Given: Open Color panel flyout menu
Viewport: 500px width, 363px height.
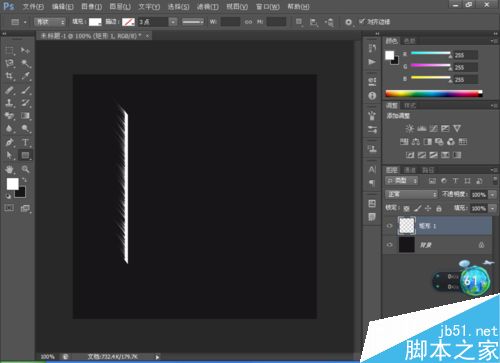Looking at the screenshot, I should (x=494, y=41).
